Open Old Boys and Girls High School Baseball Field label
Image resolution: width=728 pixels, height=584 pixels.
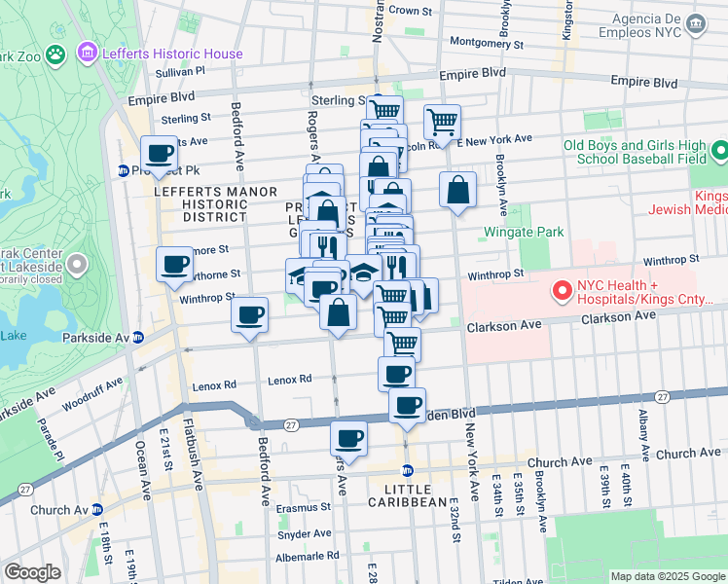635,152
